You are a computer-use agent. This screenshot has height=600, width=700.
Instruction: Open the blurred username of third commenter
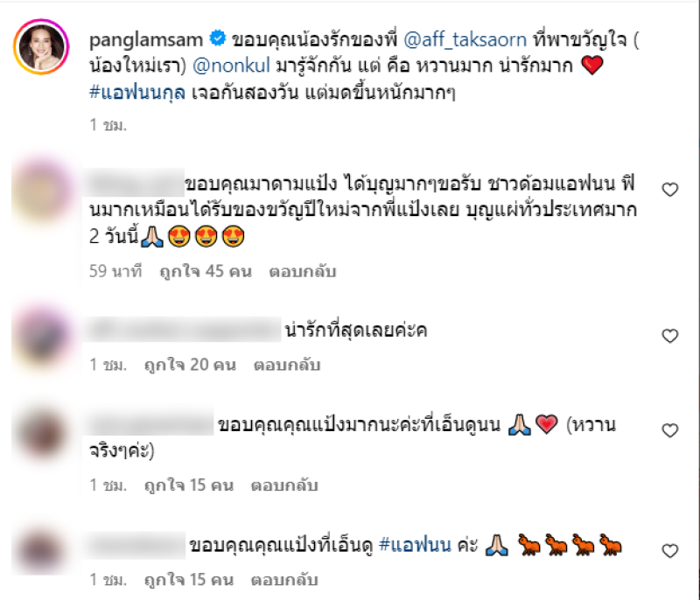tap(150, 424)
